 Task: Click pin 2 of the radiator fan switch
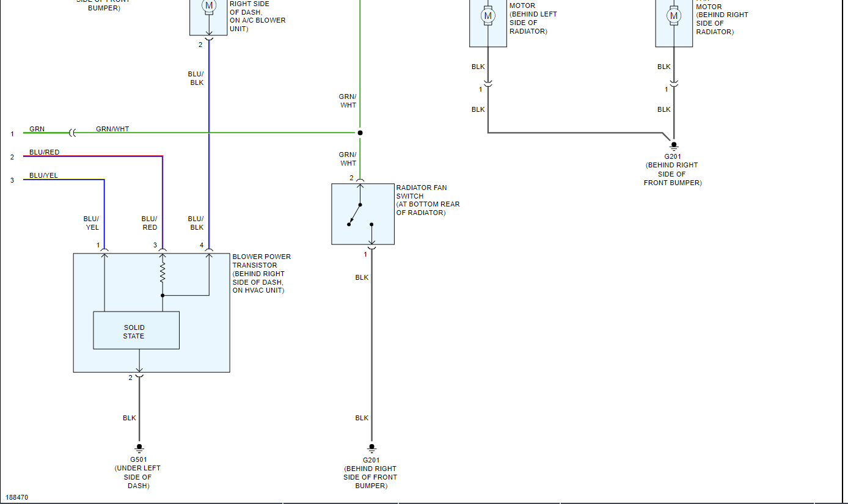(x=351, y=178)
